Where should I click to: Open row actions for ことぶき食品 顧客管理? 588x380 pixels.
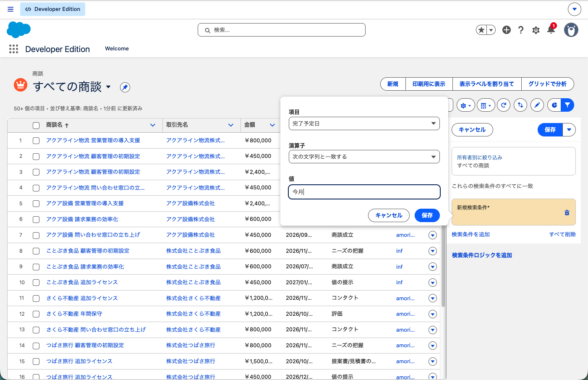433,251
